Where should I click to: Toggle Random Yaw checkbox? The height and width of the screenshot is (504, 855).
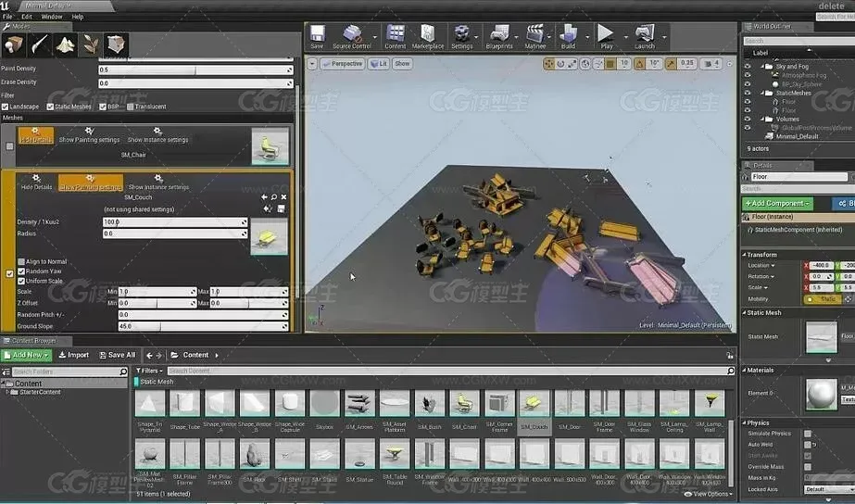point(21,271)
